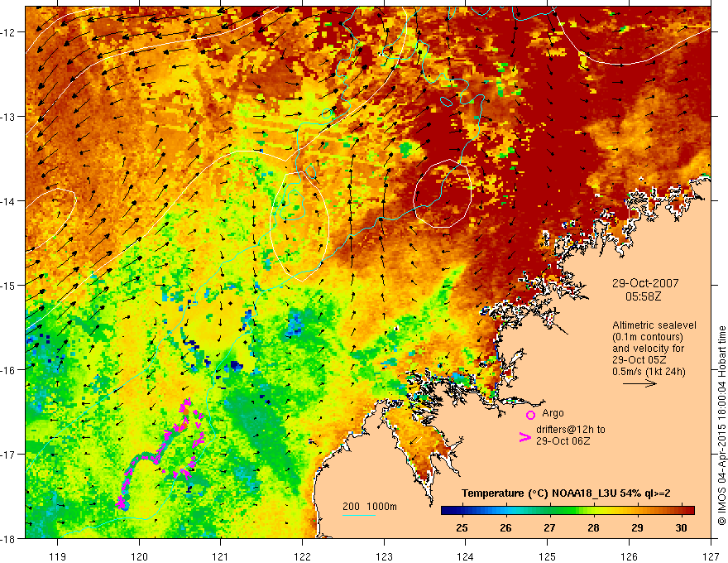Click longitude axis label 126
This screenshot has height=563, width=728.
[x=629, y=556]
